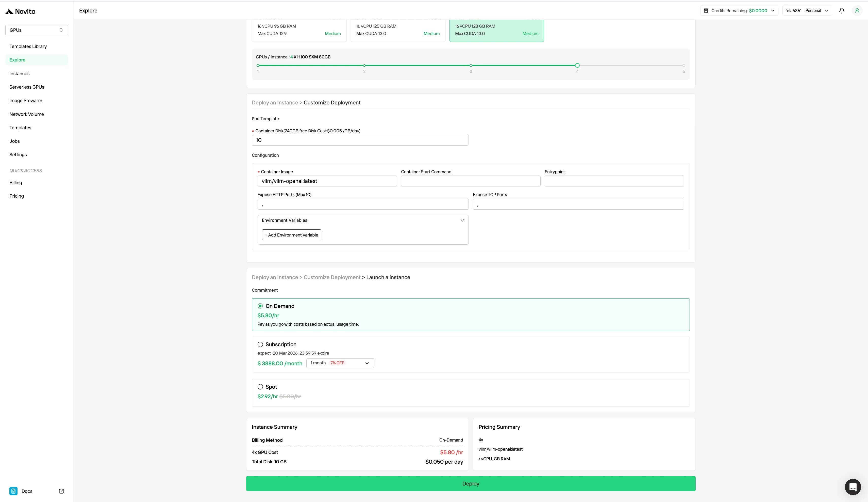The height and width of the screenshot is (502, 868).
Task: Click the Container Disk input field
Action: pos(360,140)
